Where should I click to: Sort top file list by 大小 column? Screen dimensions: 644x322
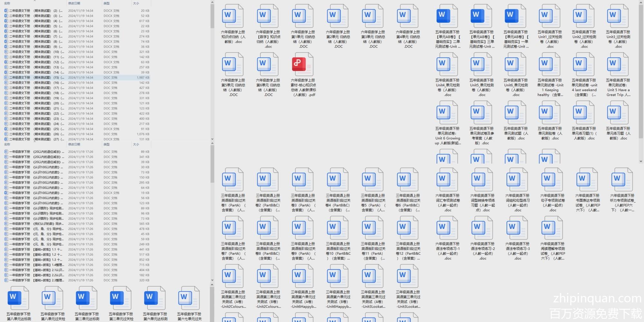pos(136,4)
